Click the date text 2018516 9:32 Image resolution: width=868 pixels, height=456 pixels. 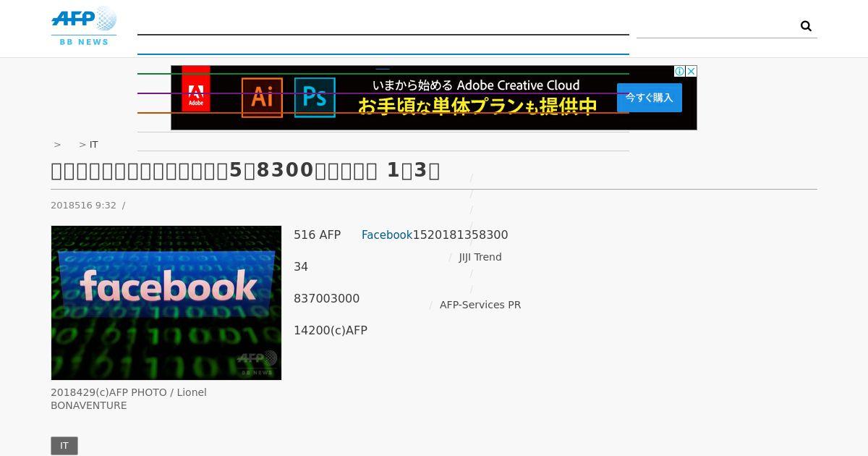click(x=83, y=205)
